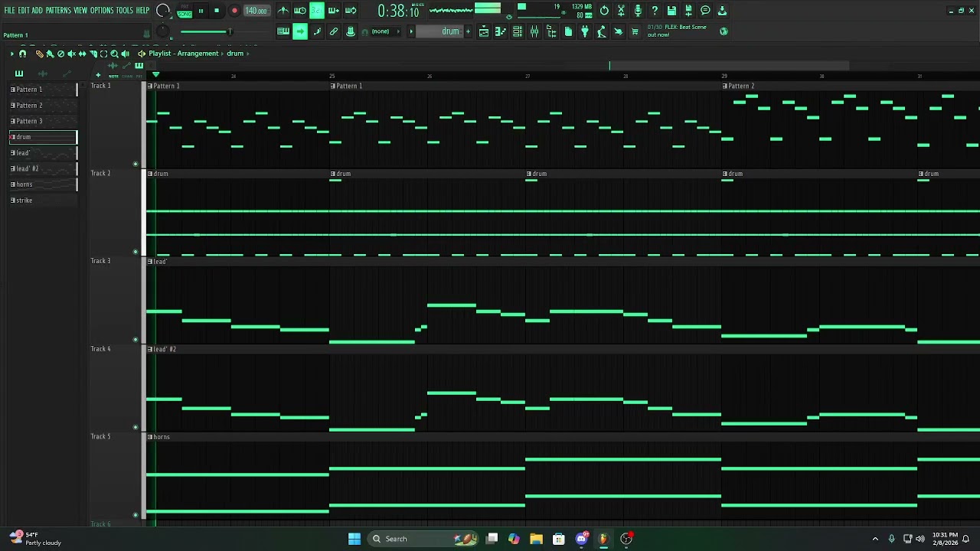Image resolution: width=980 pixels, height=551 pixels.
Task: Select Pattern 1 in the picker
Action: coord(43,90)
